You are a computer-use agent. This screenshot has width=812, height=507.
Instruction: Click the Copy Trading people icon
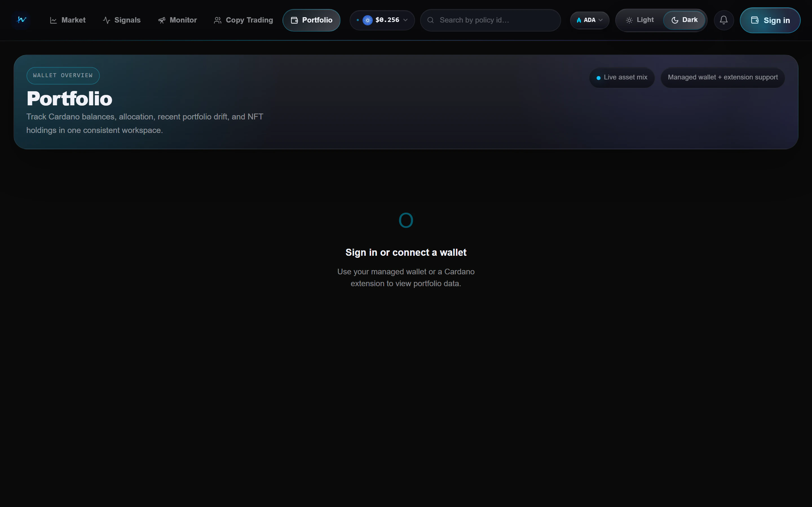(218, 20)
